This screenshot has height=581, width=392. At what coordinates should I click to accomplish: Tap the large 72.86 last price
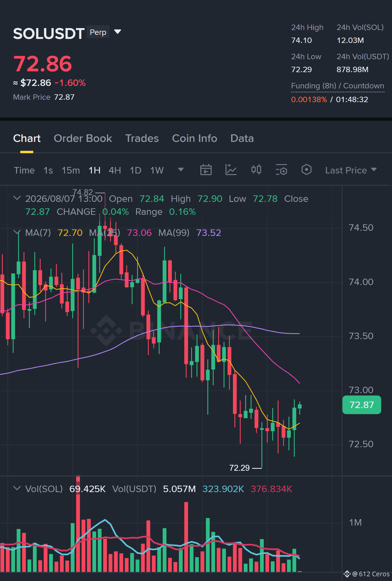point(42,64)
